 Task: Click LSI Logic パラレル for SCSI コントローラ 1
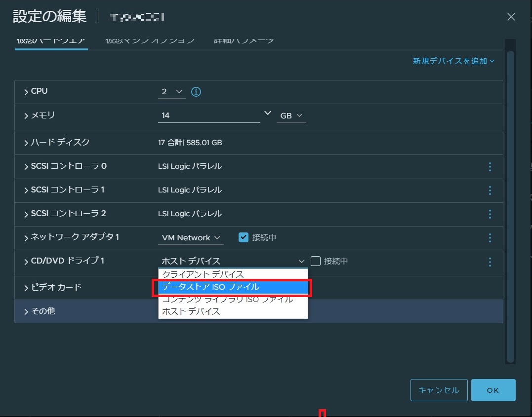pos(190,190)
